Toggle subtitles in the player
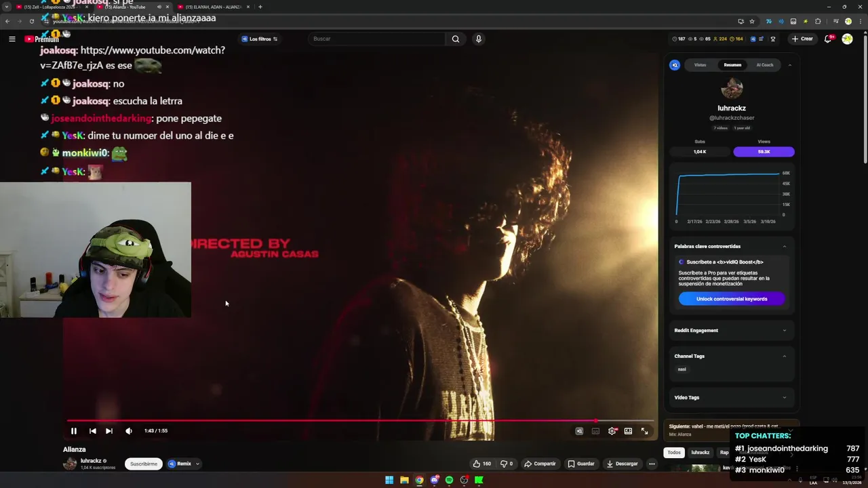This screenshot has width=868, height=488. click(x=595, y=430)
